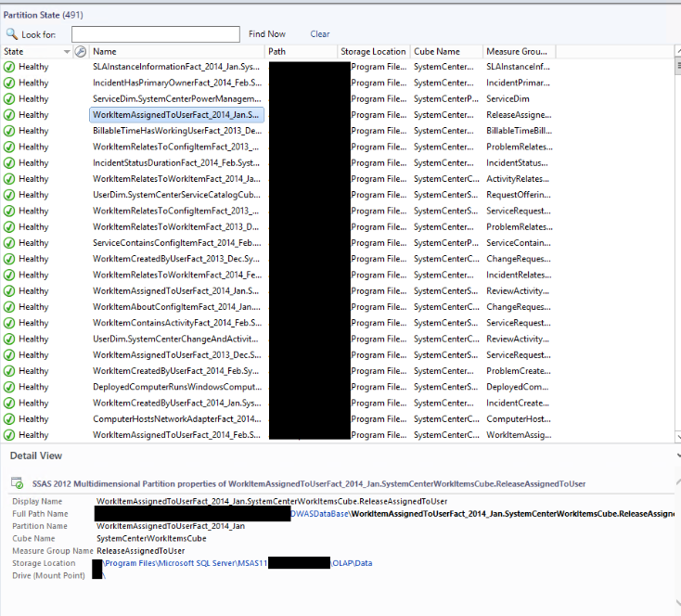Click Healthy icon for BillableTimeHasWorkingUserFact_2013 row
Viewport: 681px width, 616px height.
pyautogui.click(x=10, y=131)
